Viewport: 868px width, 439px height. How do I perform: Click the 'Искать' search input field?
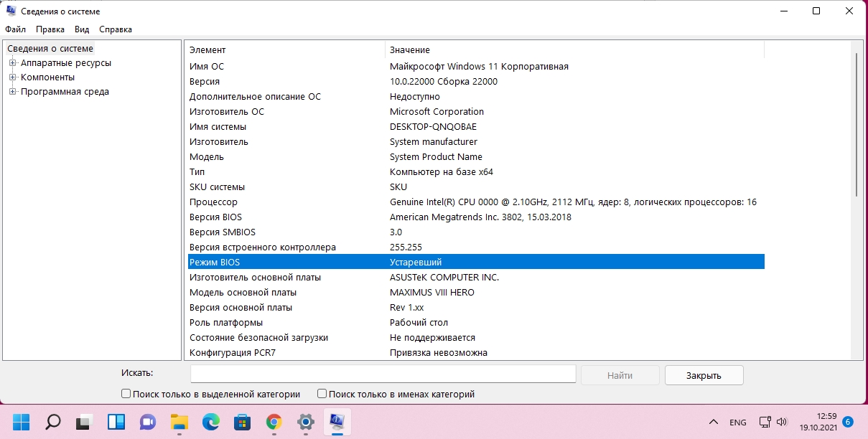(383, 374)
